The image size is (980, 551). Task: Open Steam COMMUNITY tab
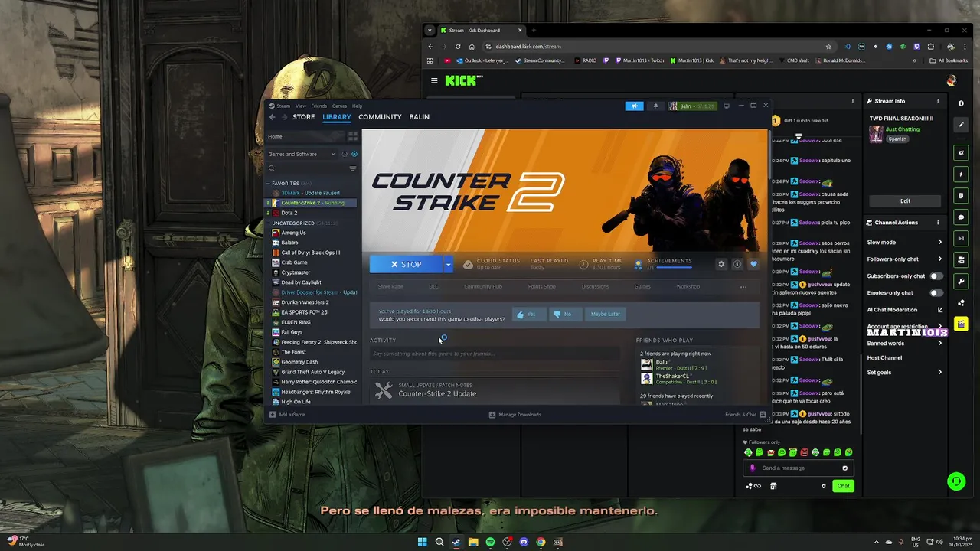point(380,117)
